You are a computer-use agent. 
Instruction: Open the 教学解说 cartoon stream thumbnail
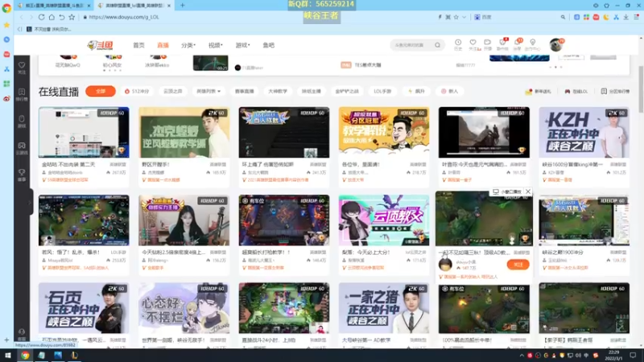point(384,133)
